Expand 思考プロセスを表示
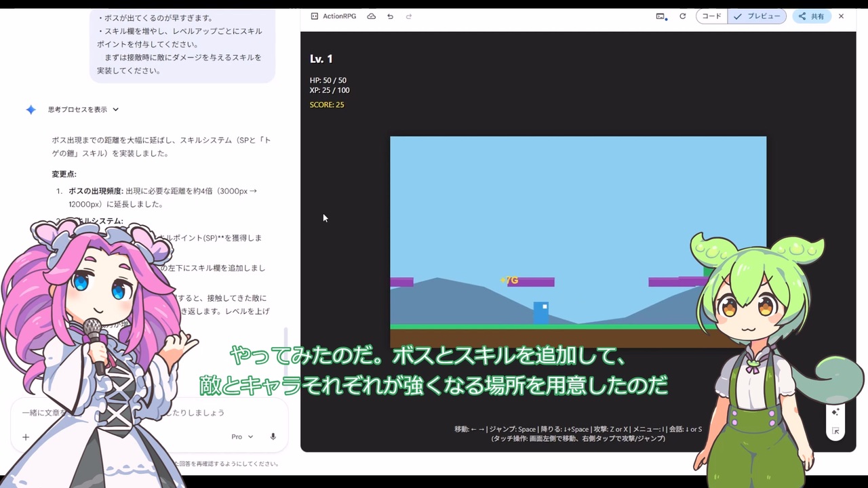Image resolution: width=868 pixels, height=488 pixels. [x=83, y=109]
